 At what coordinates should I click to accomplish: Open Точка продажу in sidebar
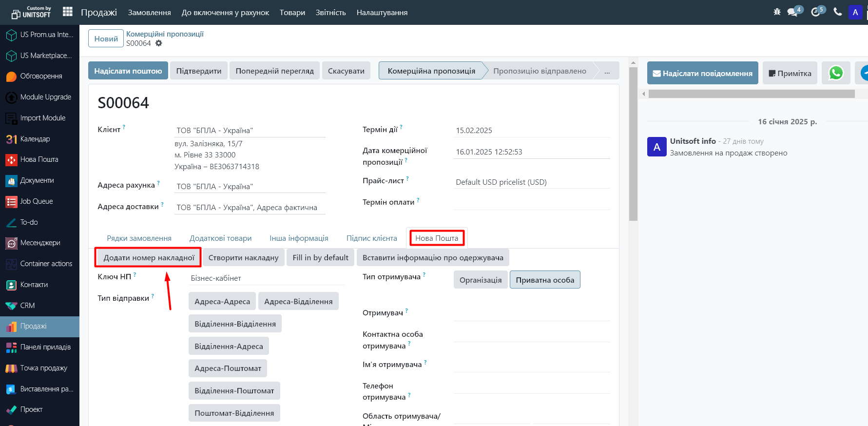(39, 368)
